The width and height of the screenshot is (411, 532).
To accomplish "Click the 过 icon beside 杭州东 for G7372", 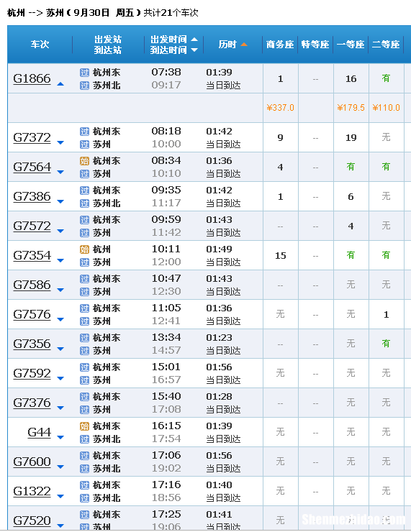I will click(84, 132).
